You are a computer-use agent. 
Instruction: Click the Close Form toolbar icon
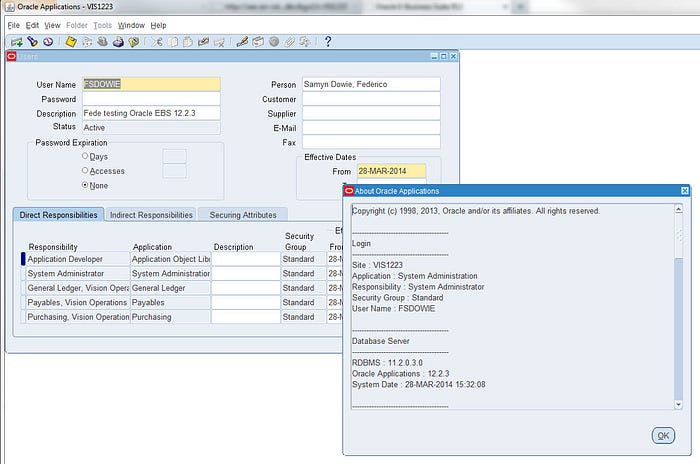134,42
